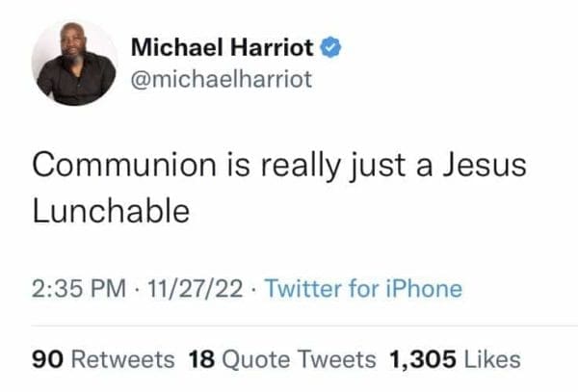Click the word iPhone in the source

424,288
